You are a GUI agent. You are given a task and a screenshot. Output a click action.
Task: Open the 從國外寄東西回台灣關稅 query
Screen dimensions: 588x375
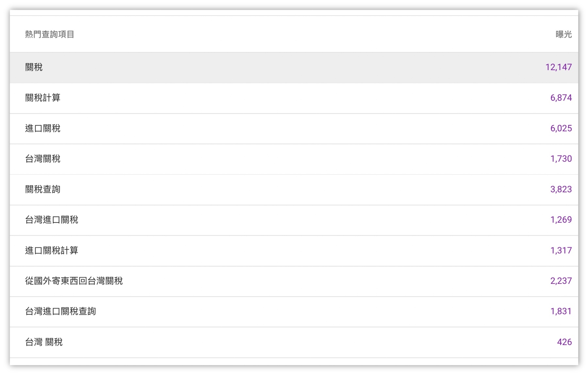point(74,281)
